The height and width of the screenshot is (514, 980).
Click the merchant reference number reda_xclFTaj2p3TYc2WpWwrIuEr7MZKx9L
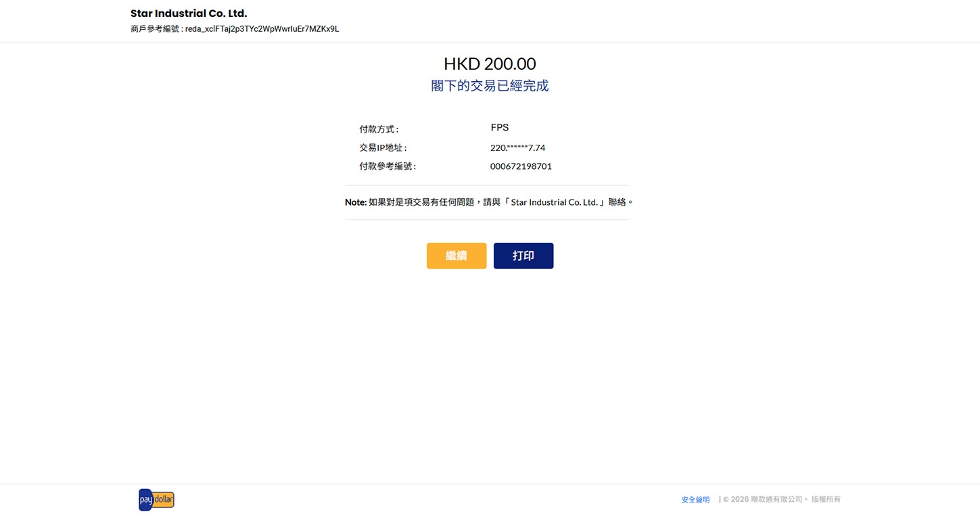coord(262,29)
